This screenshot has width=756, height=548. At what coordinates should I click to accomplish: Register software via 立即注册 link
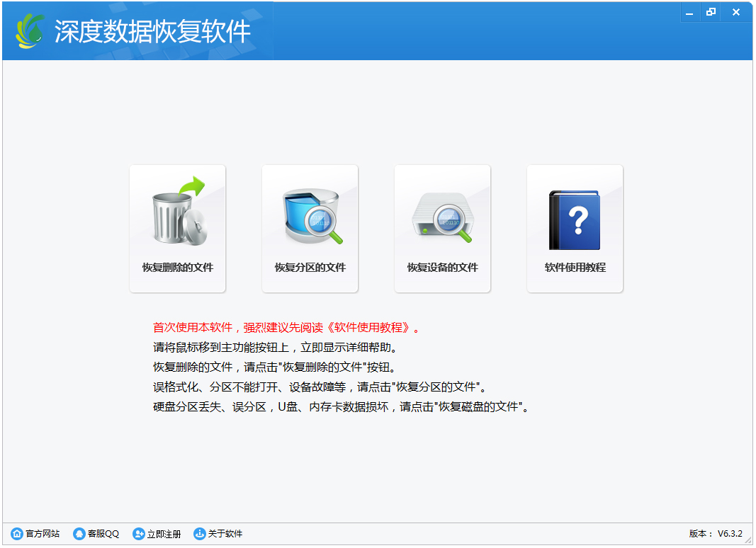164,534
